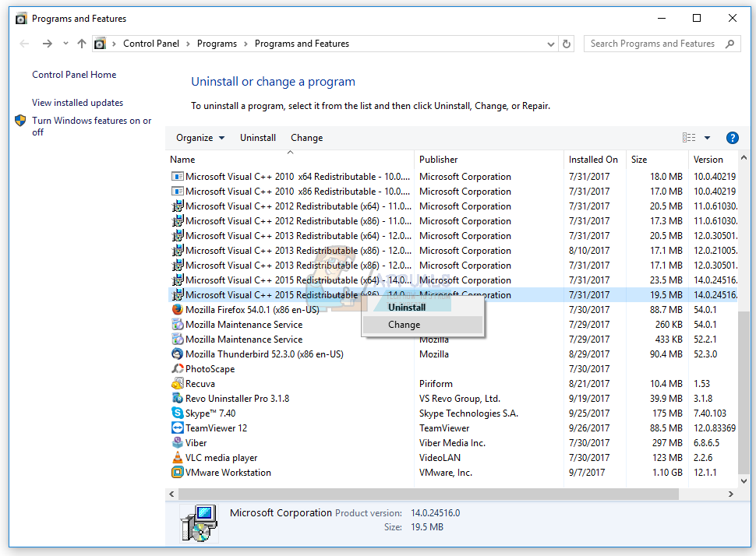The width and height of the screenshot is (756, 556).
Task: Click icon of Visual C++ 2012 Redistributable (x64)
Action: tap(178, 206)
